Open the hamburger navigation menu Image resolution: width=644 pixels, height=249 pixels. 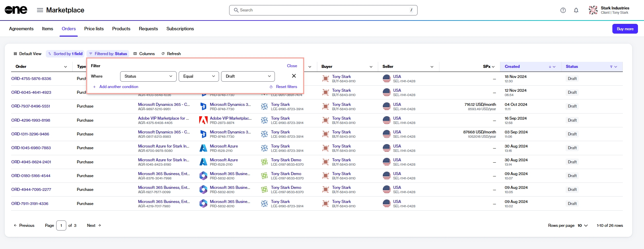pos(40,10)
